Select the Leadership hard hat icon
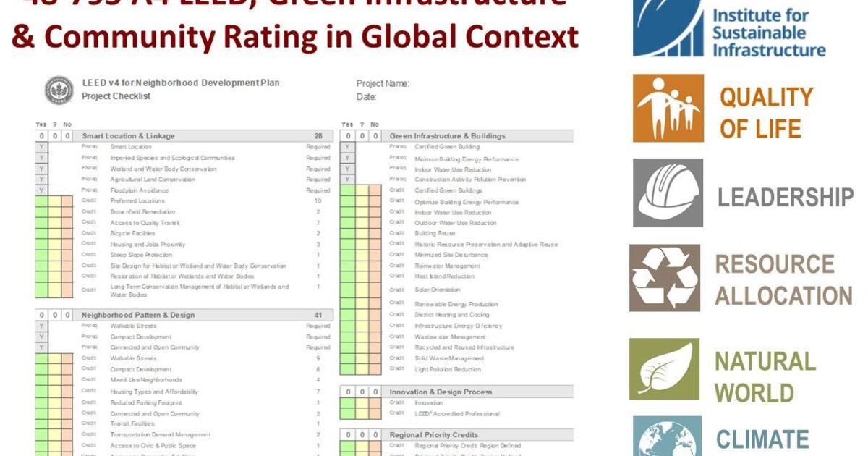This screenshot has height=456, width=868. (x=668, y=193)
